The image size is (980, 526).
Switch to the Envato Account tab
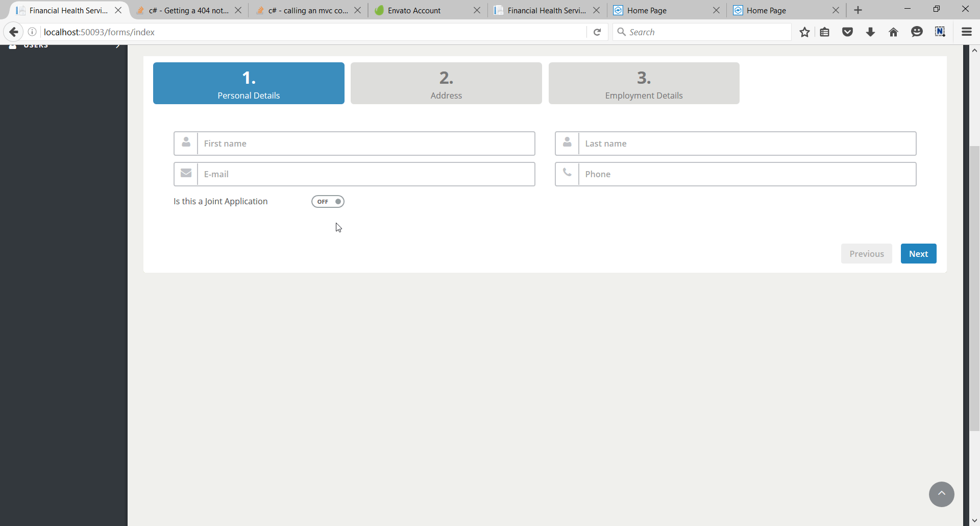(x=428, y=10)
